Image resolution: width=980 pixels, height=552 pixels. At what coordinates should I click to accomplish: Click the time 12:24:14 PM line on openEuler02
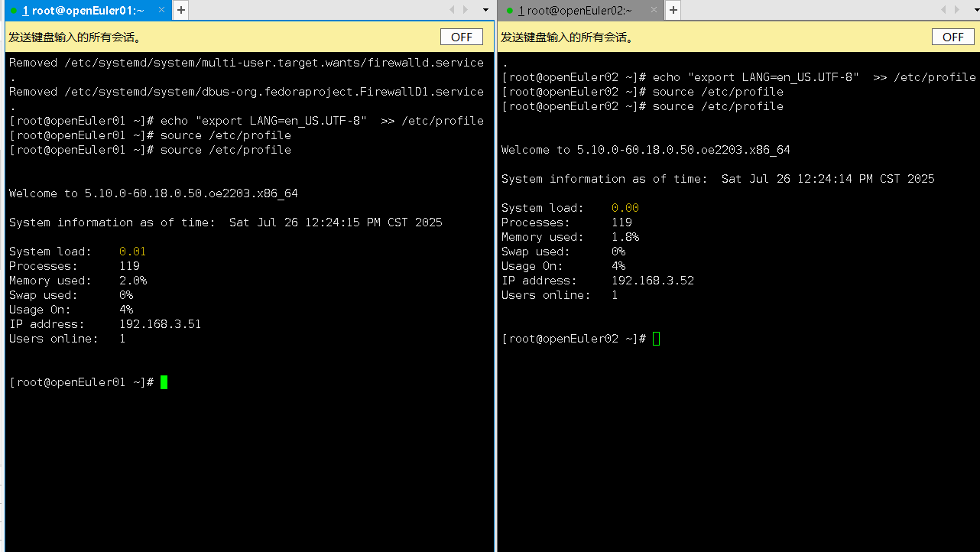point(718,179)
